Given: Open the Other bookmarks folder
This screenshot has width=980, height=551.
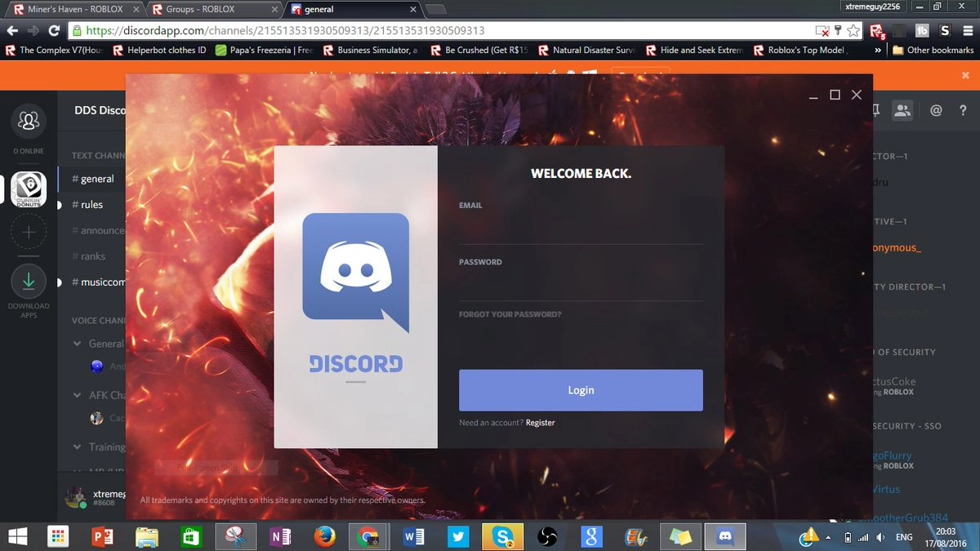Looking at the screenshot, I should [933, 50].
